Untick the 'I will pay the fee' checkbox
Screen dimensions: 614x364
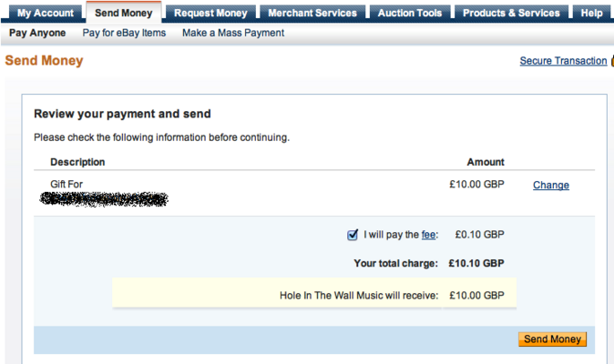tap(353, 235)
